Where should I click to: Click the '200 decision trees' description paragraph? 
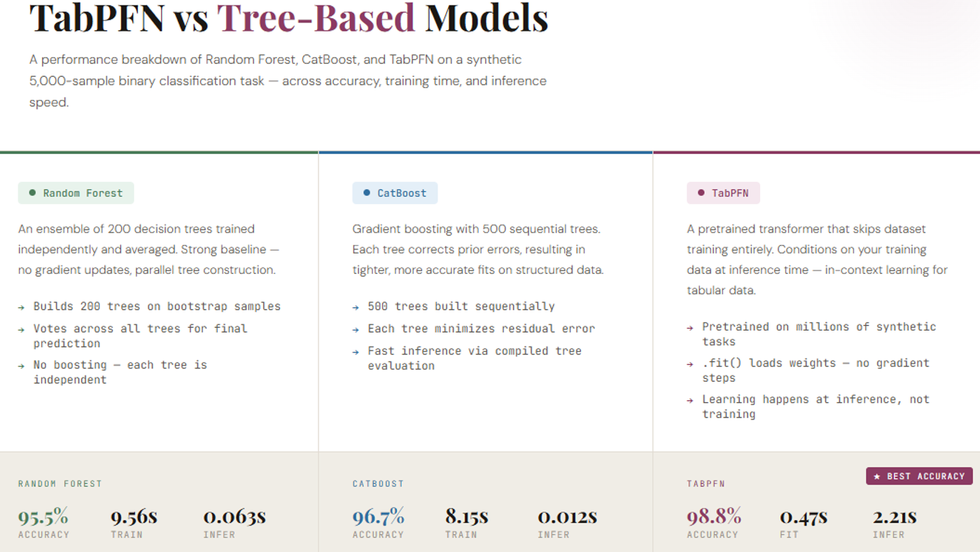[148, 249]
